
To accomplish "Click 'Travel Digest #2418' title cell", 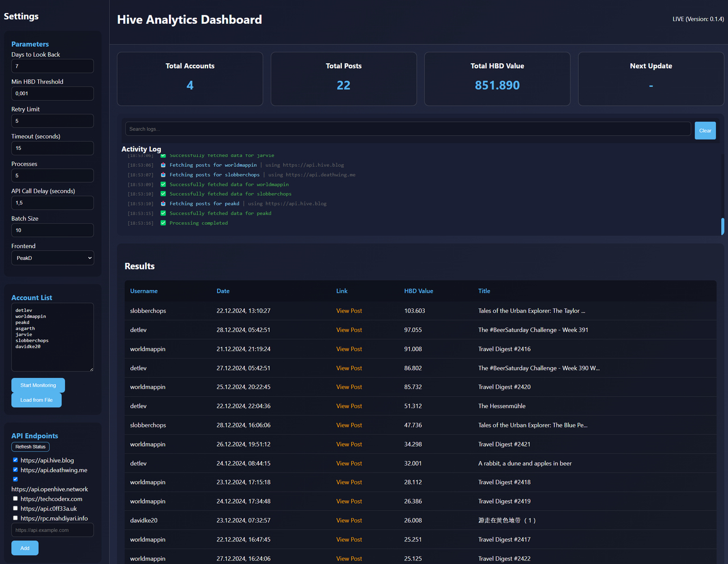I will tap(504, 482).
